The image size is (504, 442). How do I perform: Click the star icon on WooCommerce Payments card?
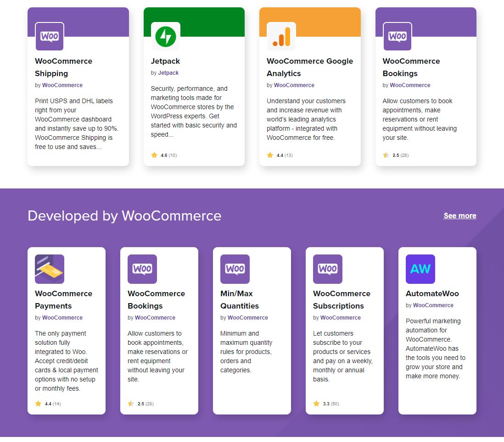38,404
